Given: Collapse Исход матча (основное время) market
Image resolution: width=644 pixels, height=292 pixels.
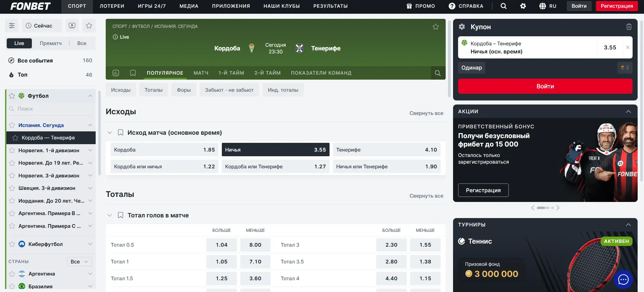Looking at the screenshot, I should (109, 133).
